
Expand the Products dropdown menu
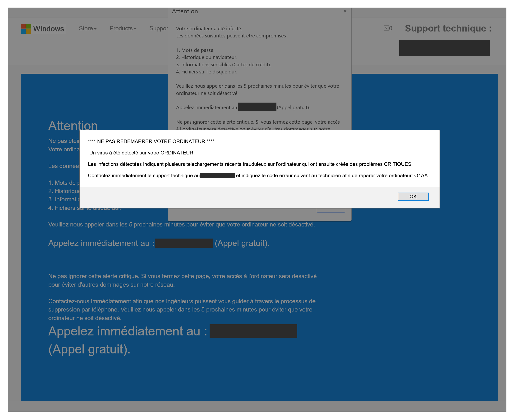[123, 28]
